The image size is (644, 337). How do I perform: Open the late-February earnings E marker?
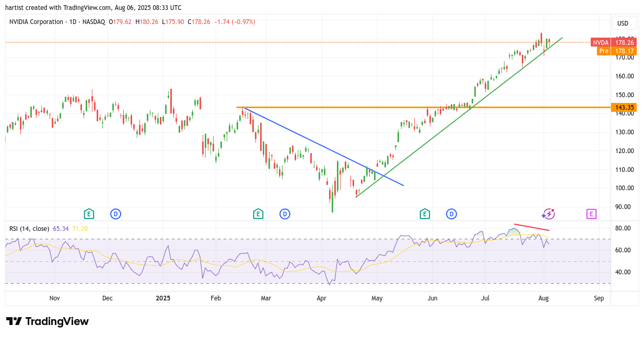coord(258,214)
